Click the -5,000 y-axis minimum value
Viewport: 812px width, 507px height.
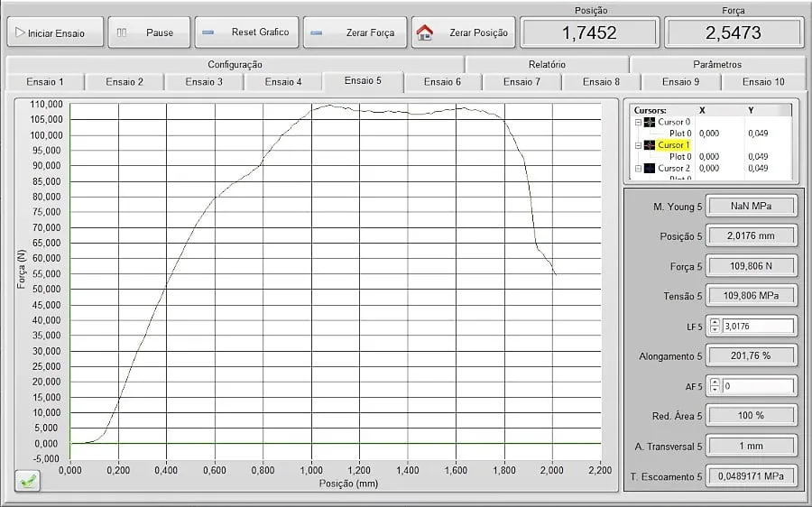tap(47, 459)
